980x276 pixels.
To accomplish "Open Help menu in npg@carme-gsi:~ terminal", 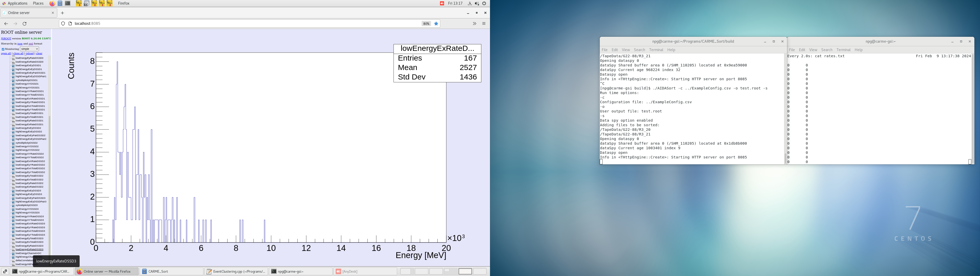I will (x=859, y=50).
